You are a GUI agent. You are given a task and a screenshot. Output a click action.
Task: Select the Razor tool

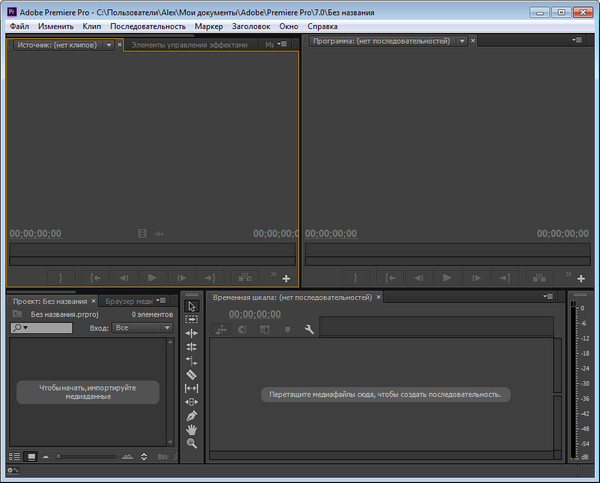[192, 375]
